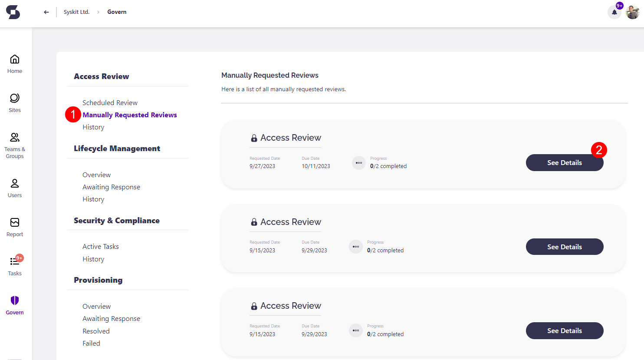Viewport: 644px width, 360px height.
Task: Open Failed under Provisioning
Action: (91, 343)
